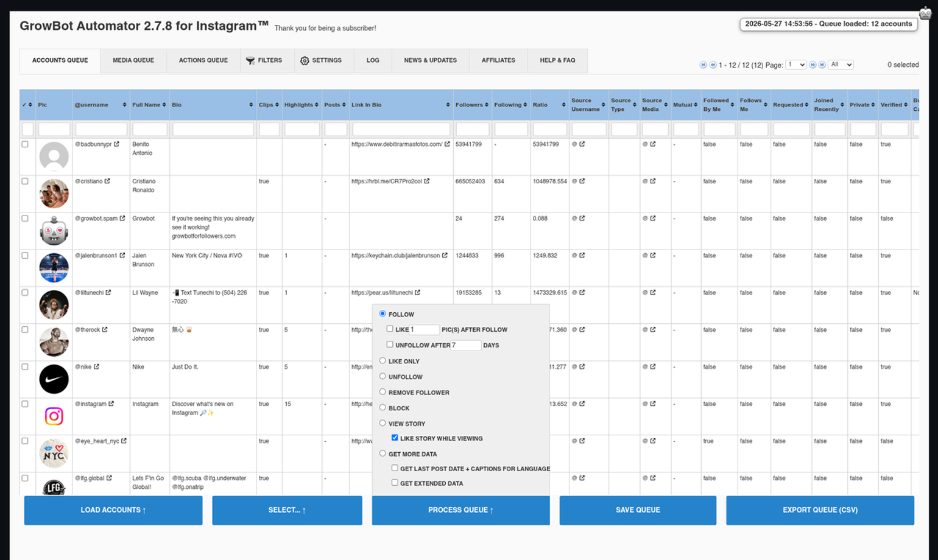The width and height of the screenshot is (938, 560).
Task: Select the 'View Story' radio option
Action: tap(383, 423)
